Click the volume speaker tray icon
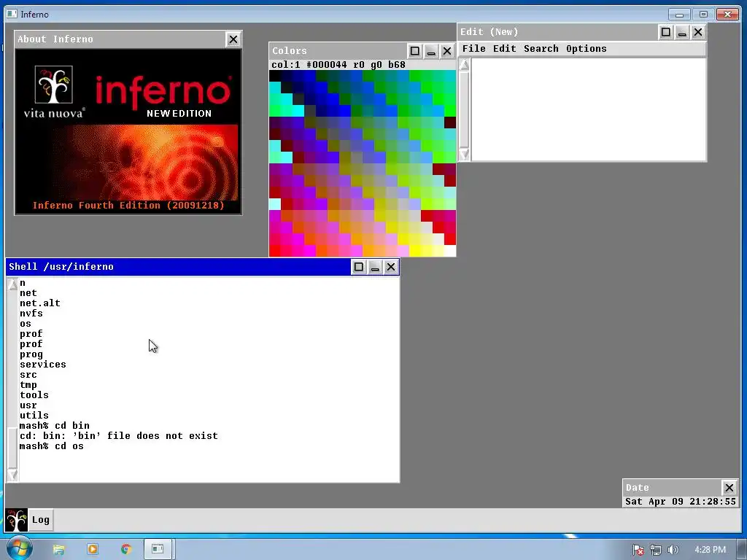Viewport: 747px width, 560px height. tap(673, 550)
